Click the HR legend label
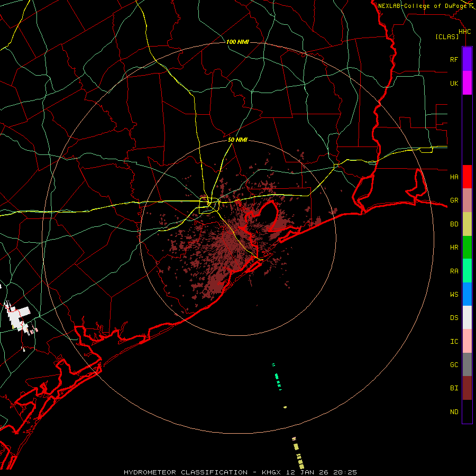Image resolution: width=476 pixels, height=476 pixels. [454, 248]
